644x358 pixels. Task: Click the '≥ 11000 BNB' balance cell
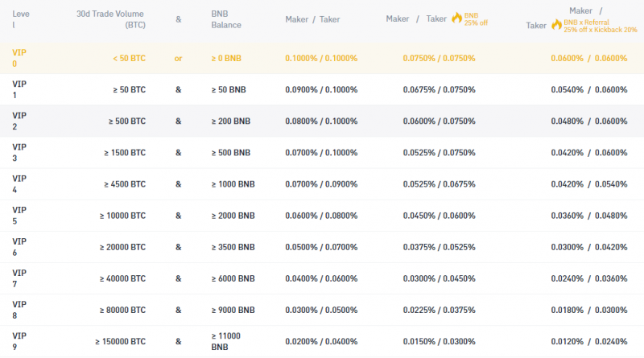(226, 341)
